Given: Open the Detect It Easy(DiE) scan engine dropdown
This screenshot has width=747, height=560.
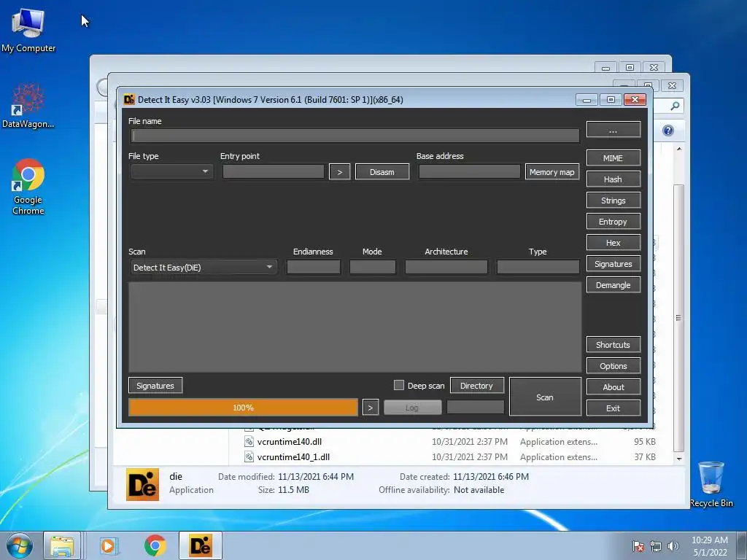Looking at the screenshot, I should 204,267.
